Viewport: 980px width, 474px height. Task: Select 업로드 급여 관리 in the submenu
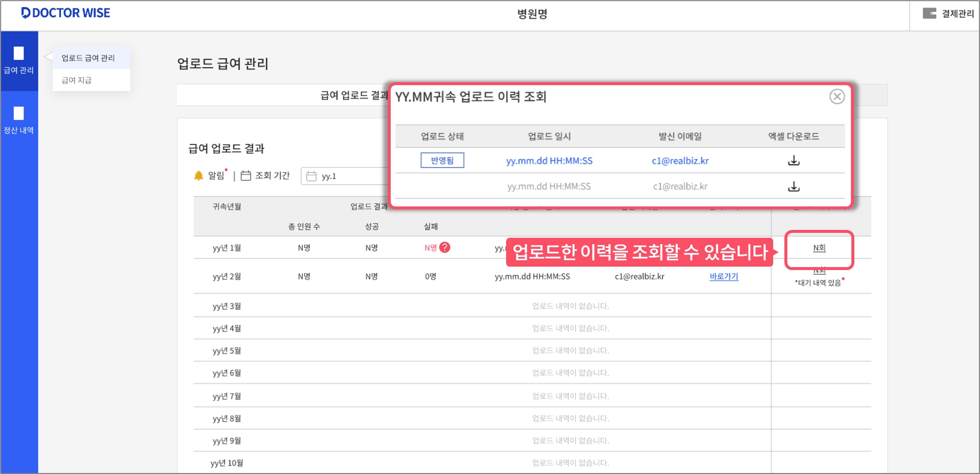[x=88, y=58]
